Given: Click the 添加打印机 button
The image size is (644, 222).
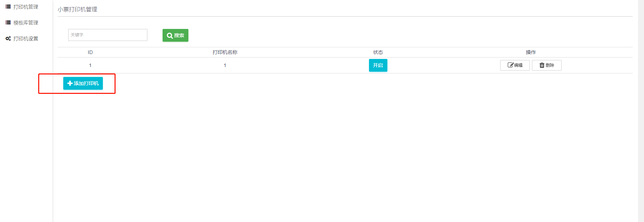Looking at the screenshot, I should (83, 83).
